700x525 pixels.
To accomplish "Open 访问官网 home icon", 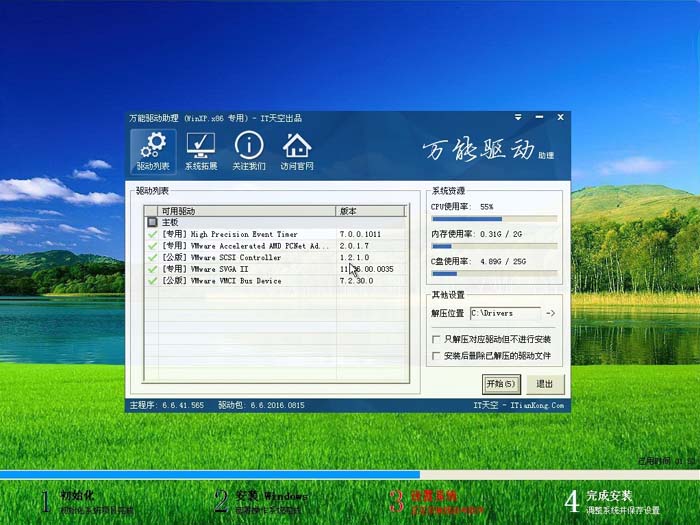I will [x=296, y=151].
